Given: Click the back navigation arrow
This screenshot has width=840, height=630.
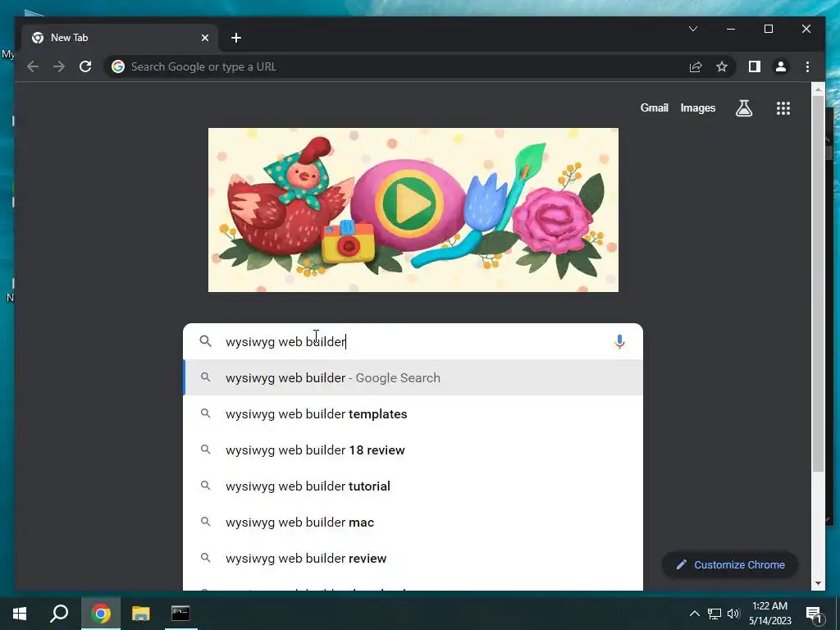Looking at the screenshot, I should click(33, 66).
